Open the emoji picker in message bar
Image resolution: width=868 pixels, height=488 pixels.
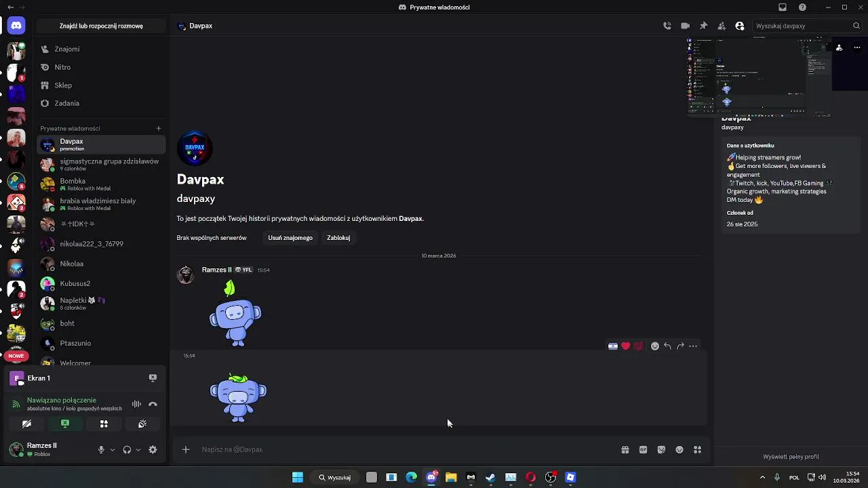click(x=679, y=449)
